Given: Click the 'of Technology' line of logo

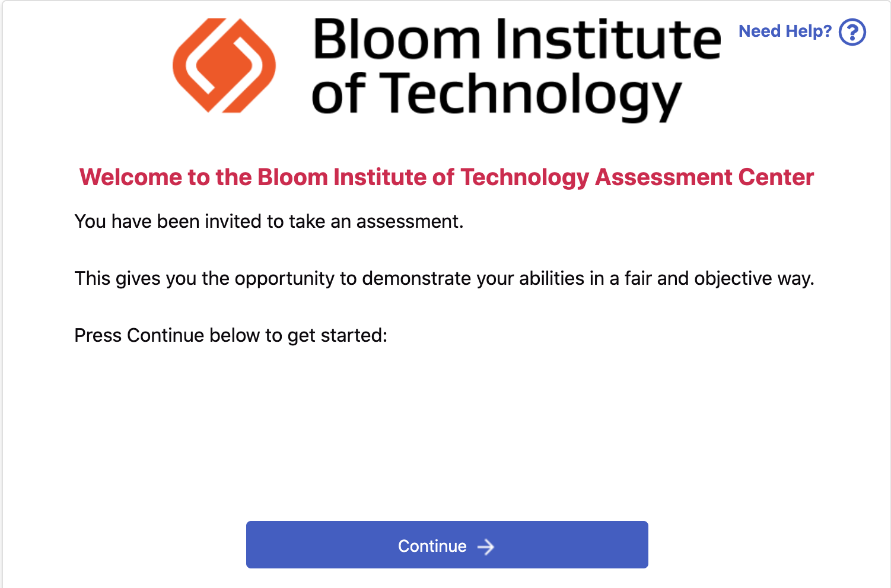Looking at the screenshot, I should point(497,95).
